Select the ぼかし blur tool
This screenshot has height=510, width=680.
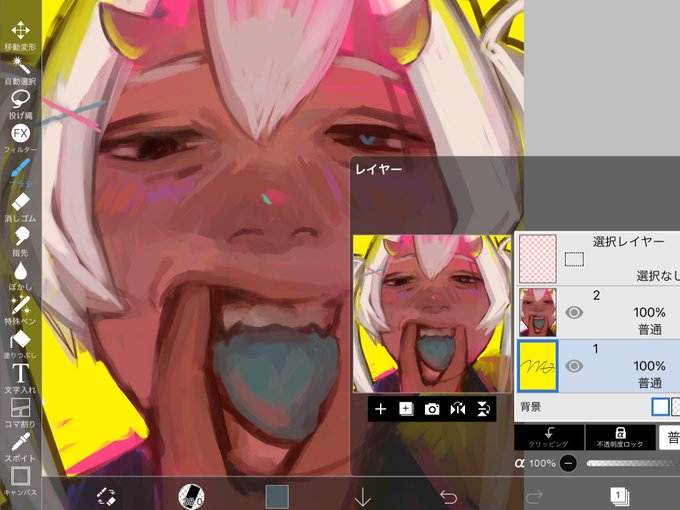(x=20, y=276)
